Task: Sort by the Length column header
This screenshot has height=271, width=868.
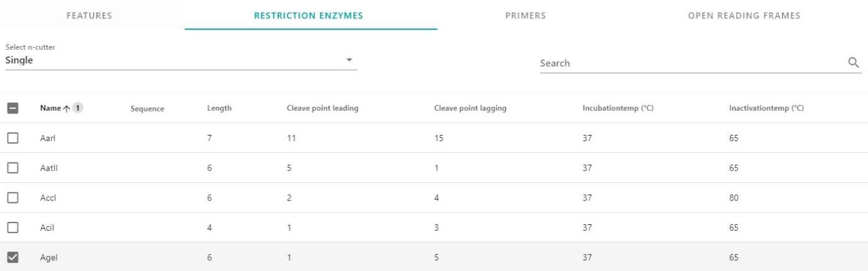Action: tap(219, 109)
